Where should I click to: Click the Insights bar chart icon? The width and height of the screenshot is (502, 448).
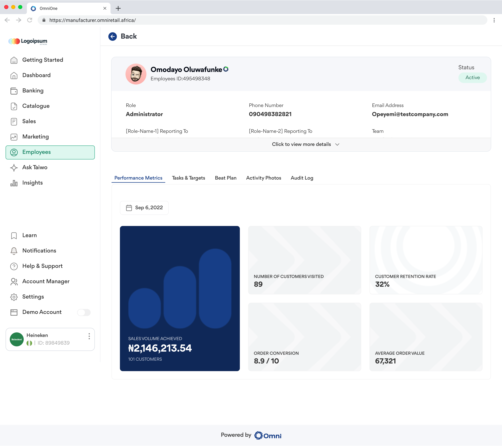[14, 183]
